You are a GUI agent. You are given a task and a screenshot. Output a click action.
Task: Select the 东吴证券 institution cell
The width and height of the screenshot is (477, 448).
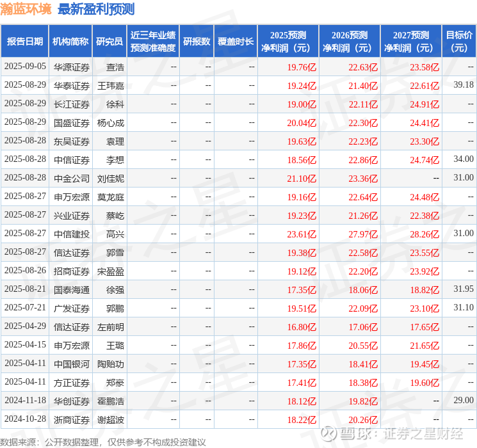pos(72,141)
